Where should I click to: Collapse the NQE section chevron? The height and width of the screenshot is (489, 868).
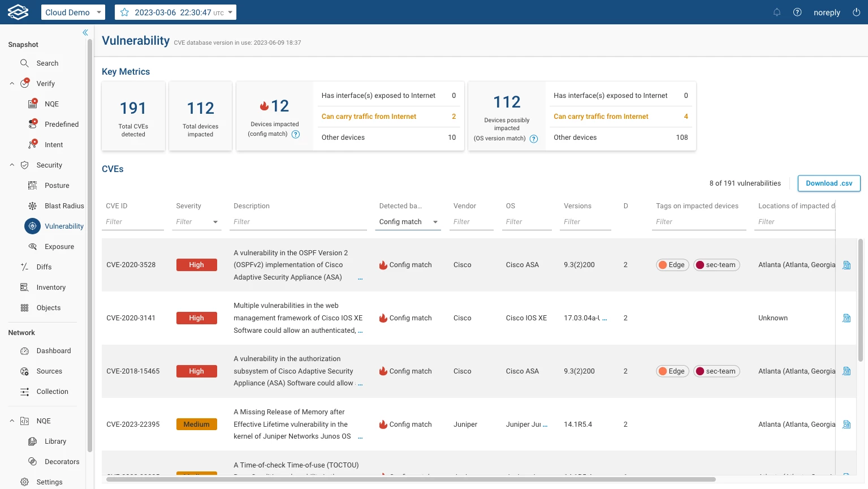click(12, 421)
